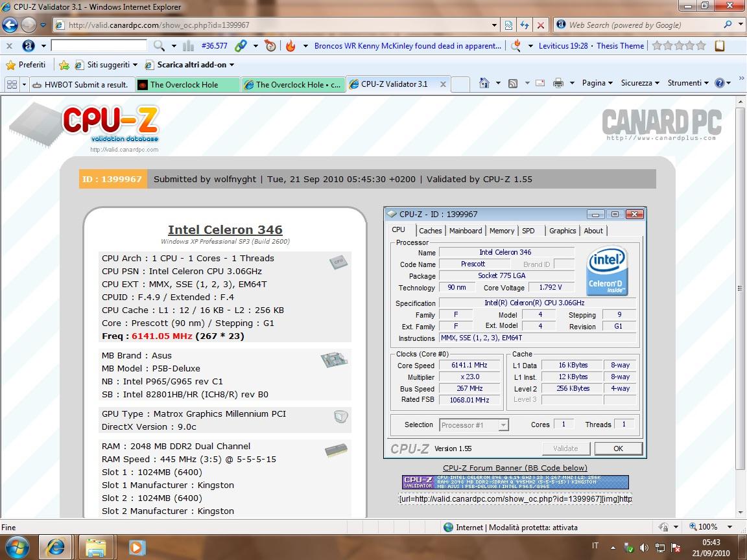
Task: Close the toolbar with the X icon
Action: click(9, 46)
